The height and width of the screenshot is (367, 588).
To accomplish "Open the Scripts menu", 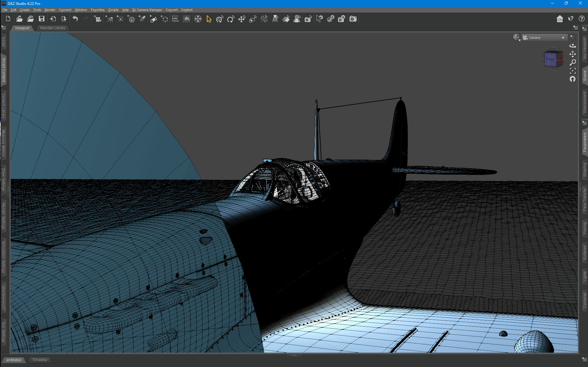I will tap(113, 10).
